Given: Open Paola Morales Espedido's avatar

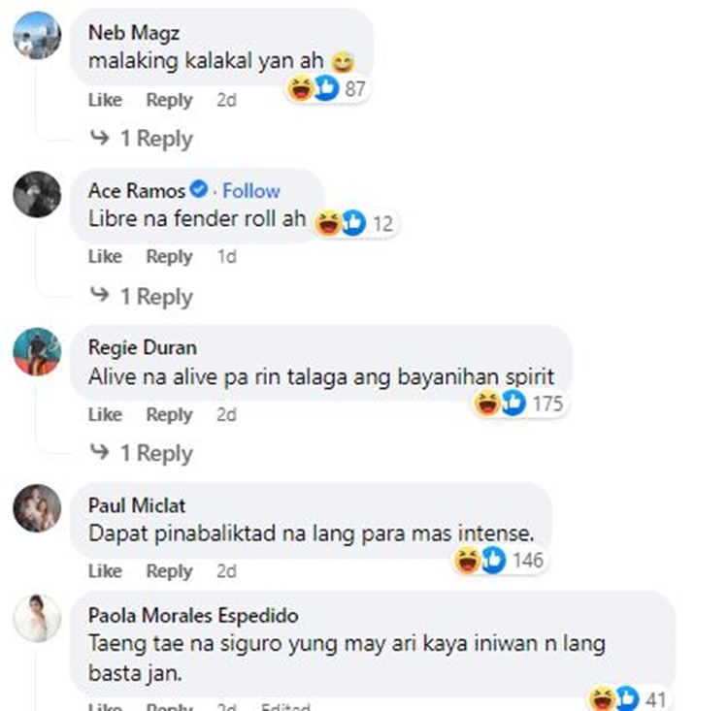Looking at the screenshot, I should (37, 618).
